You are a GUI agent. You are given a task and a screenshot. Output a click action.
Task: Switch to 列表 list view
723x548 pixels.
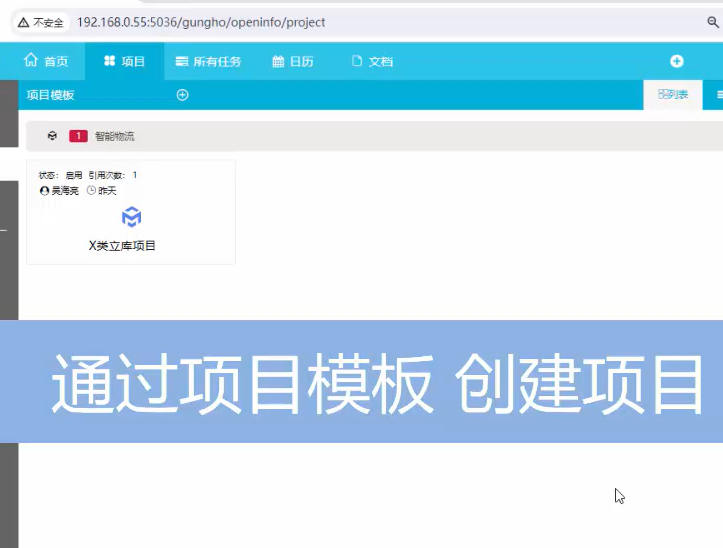pos(673,95)
